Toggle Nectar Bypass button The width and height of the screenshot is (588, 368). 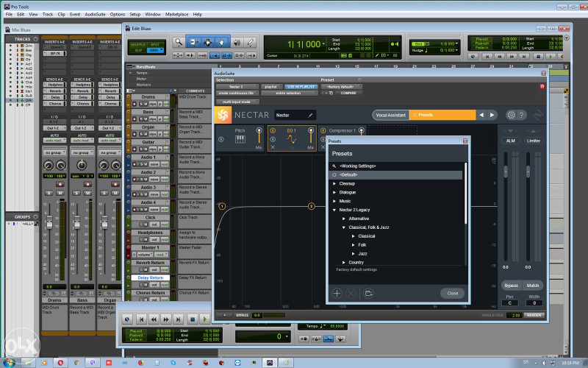(511, 286)
